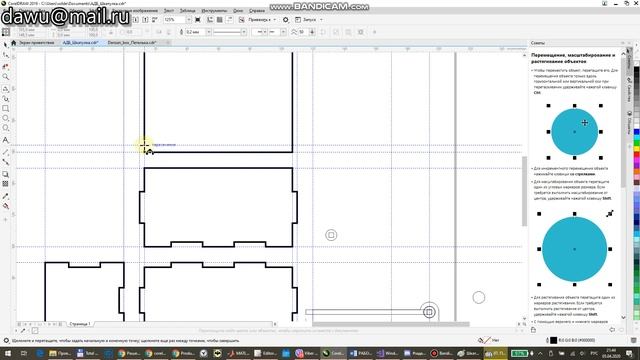Select the Freehand curve tool
Image resolution: width=640 pixels, height=360 pixels.
click(x=5, y=89)
